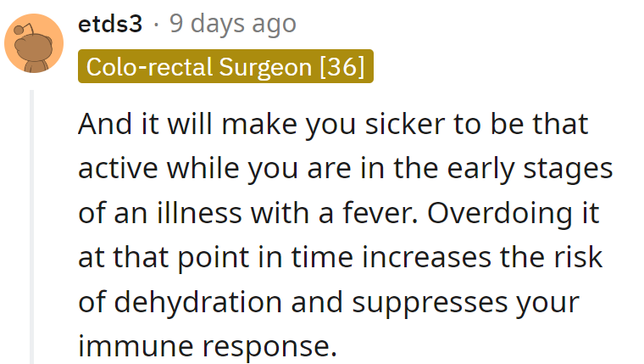Open the etds3 username profile link
This screenshot has width=644, height=364.
108,24
